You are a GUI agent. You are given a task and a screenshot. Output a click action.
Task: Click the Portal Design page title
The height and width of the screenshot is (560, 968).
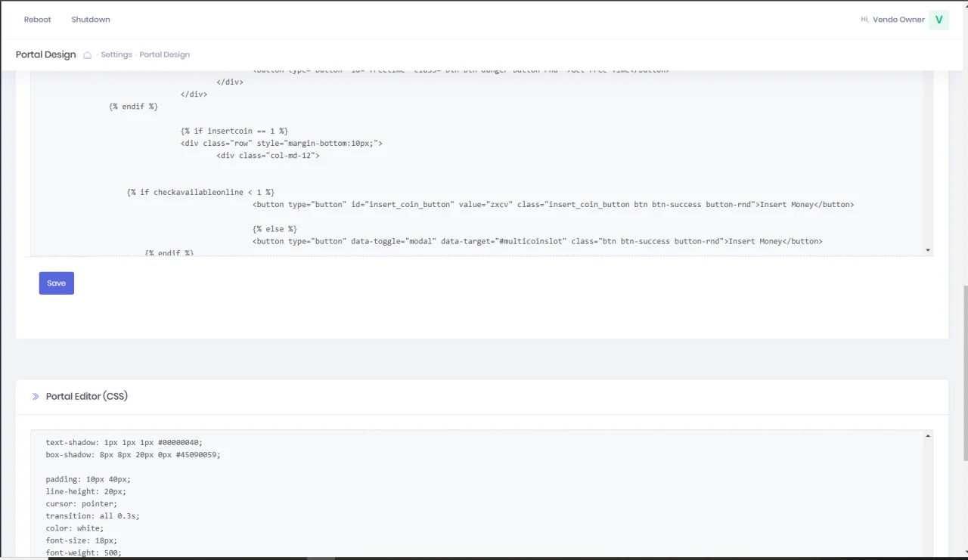pyautogui.click(x=46, y=54)
